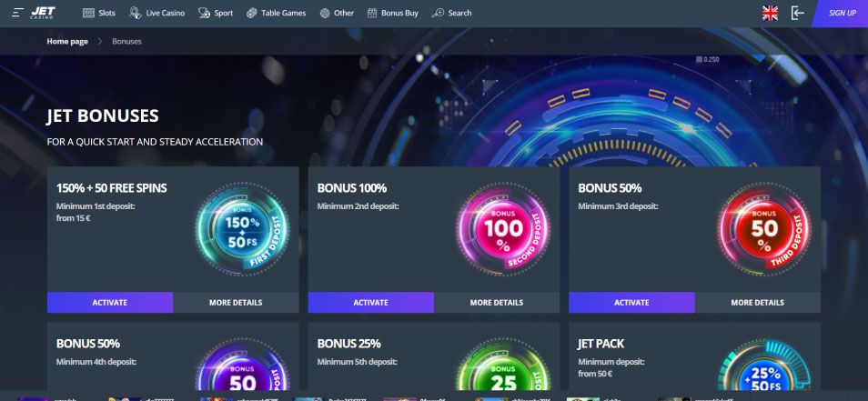Click the Live Casino dealer icon
This screenshot has width=868, height=401.
pyautogui.click(x=135, y=13)
